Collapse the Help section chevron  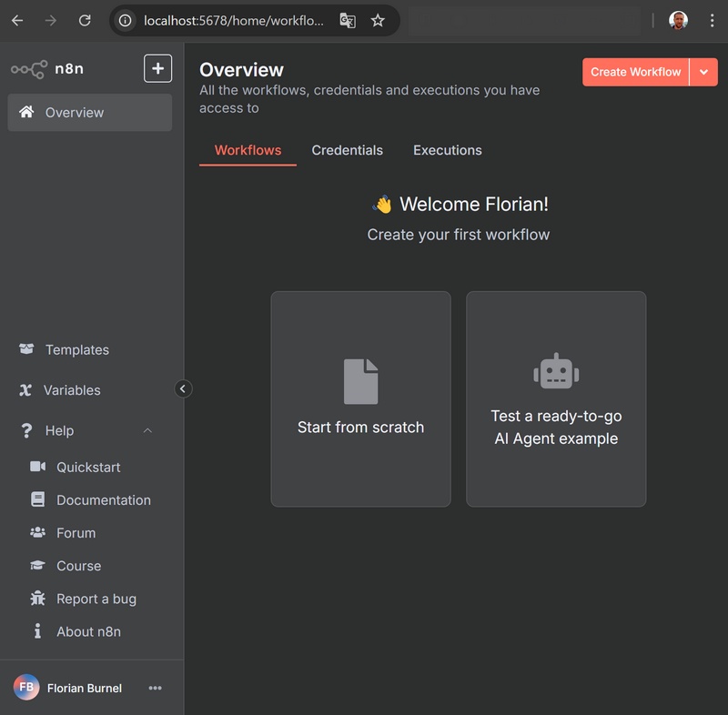click(147, 430)
